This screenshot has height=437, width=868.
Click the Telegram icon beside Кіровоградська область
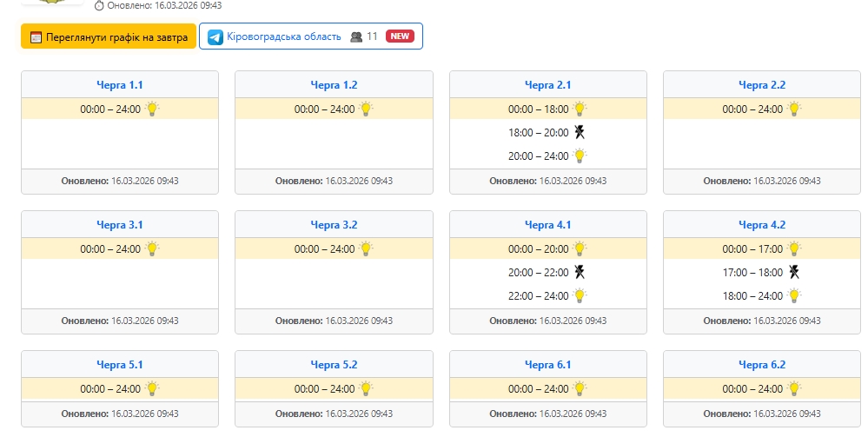[215, 36]
